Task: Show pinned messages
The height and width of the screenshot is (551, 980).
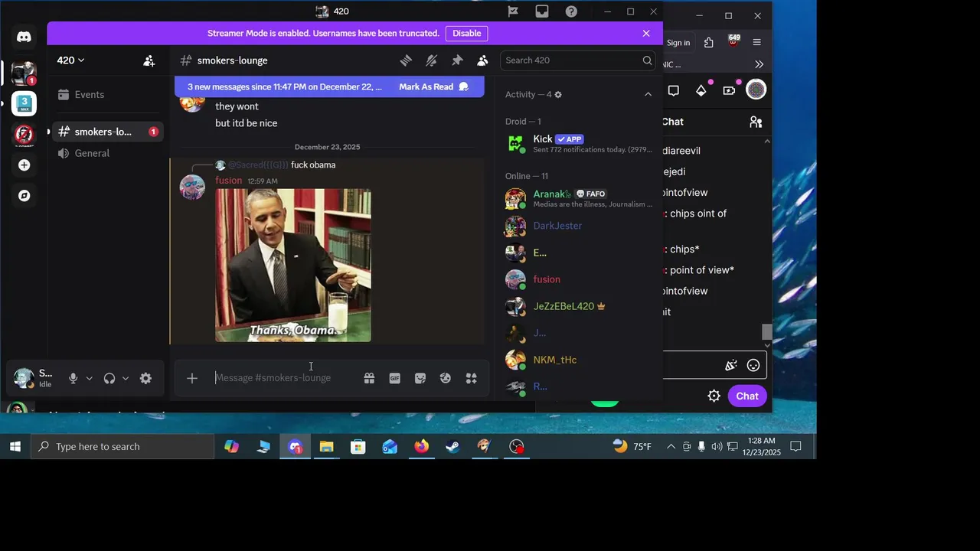Action: [x=457, y=60]
